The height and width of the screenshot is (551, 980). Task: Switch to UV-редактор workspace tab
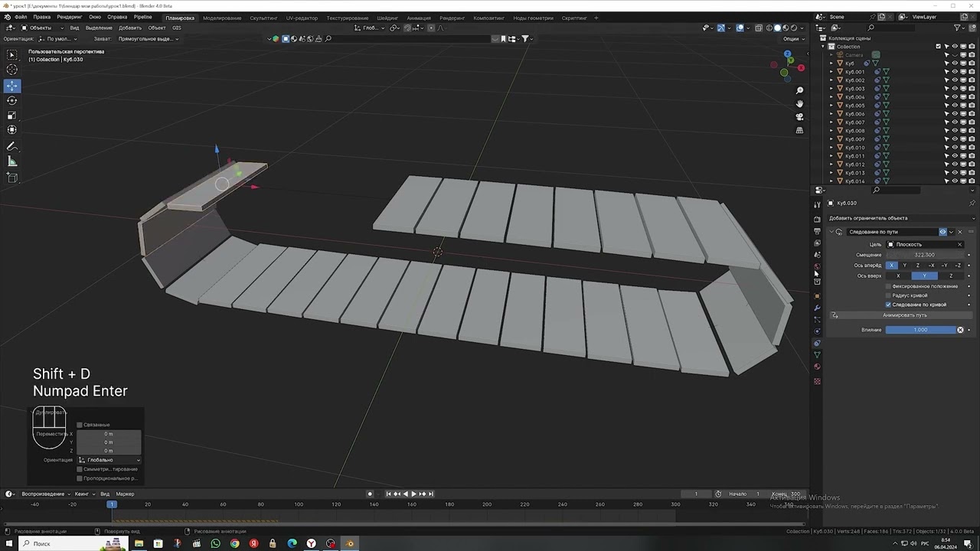(302, 18)
